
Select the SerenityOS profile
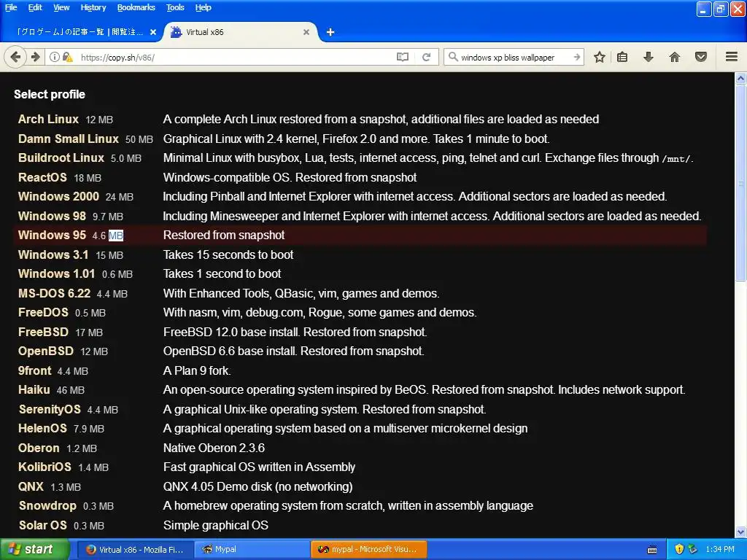tap(50, 409)
